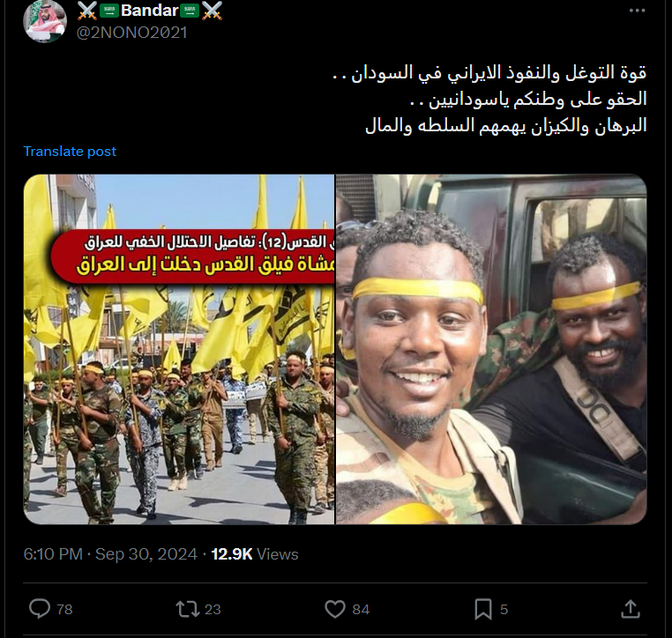Click Translate post
The image size is (672, 638).
[x=70, y=152]
